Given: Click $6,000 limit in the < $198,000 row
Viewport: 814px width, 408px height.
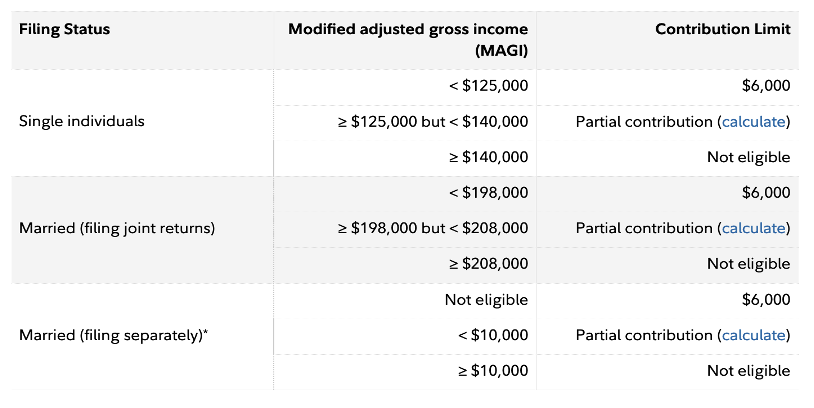Looking at the screenshot, I should pos(767,192).
